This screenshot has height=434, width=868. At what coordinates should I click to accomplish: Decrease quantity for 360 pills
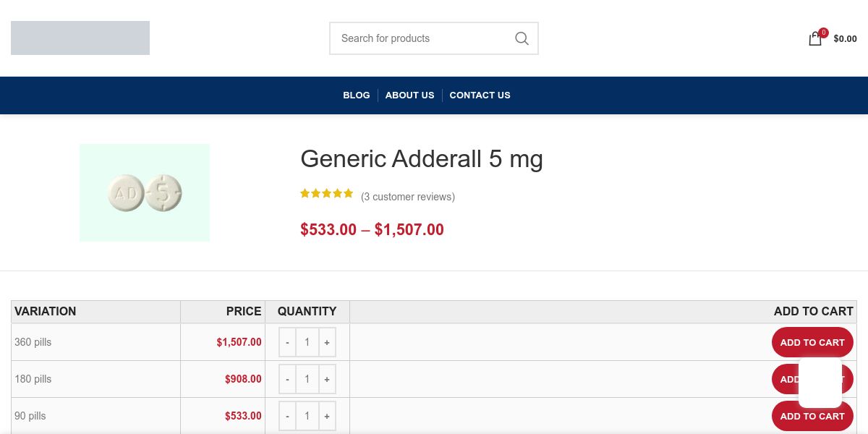pyautogui.click(x=287, y=342)
